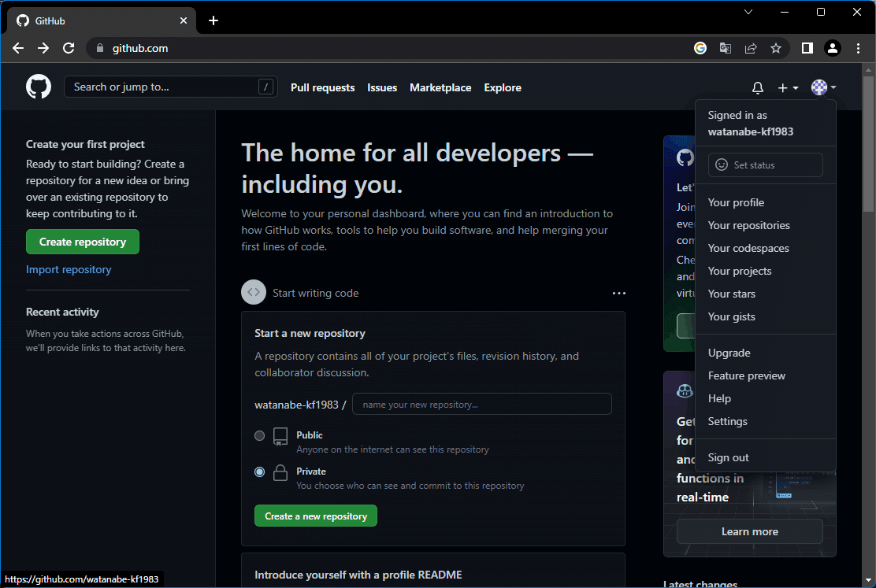This screenshot has height=588, width=876.
Task: Click the Google Translate icon in address bar
Action: [726, 49]
